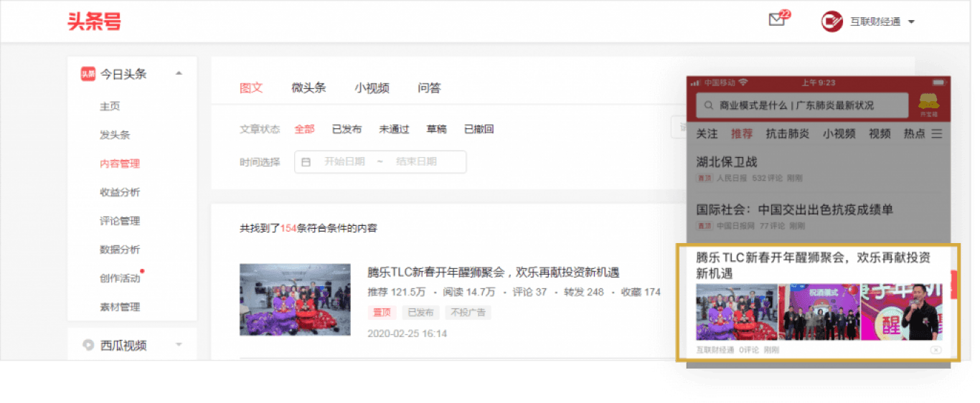
Task: Open 评论管理 in the sidebar
Action: 120,221
